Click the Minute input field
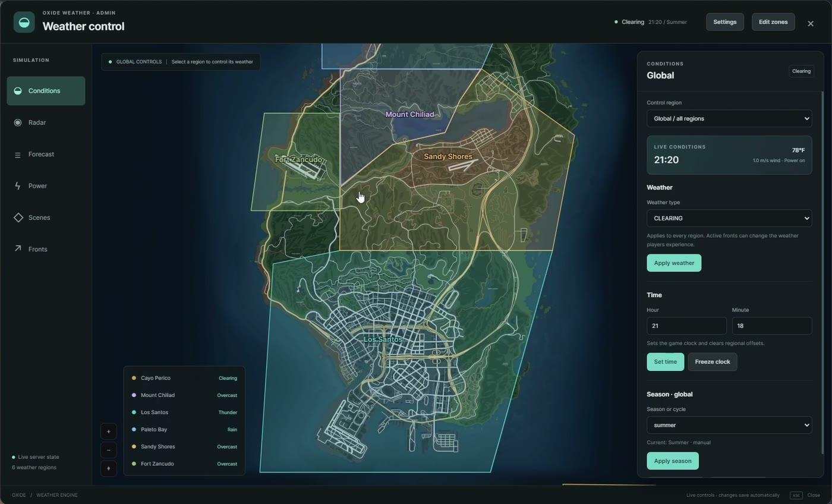Image resolution: width=832 pixels, height=504 pixels. [772, 326]
